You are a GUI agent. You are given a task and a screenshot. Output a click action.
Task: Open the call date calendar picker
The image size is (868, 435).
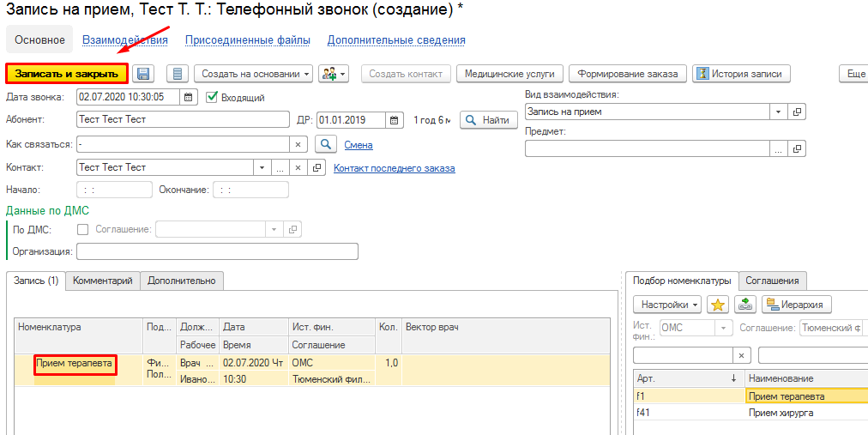pyautogui.click(x=190, y=97)
